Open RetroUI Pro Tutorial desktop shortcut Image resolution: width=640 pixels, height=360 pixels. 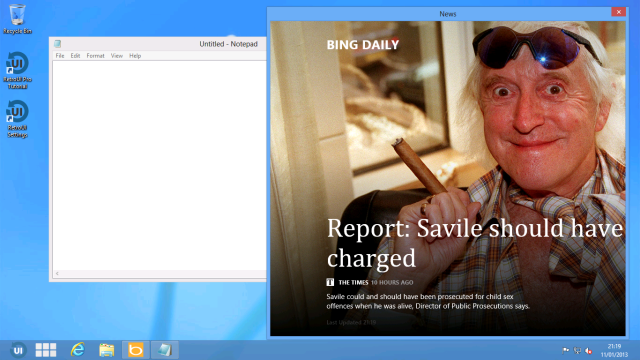(17, 70)
